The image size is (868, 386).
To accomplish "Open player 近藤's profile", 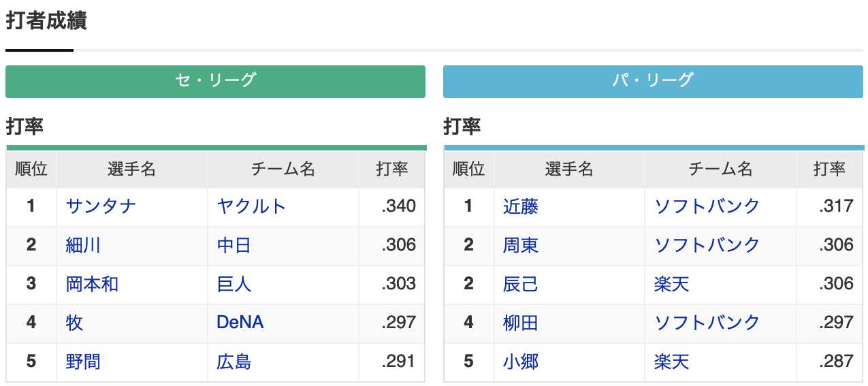I will point(521,206).
